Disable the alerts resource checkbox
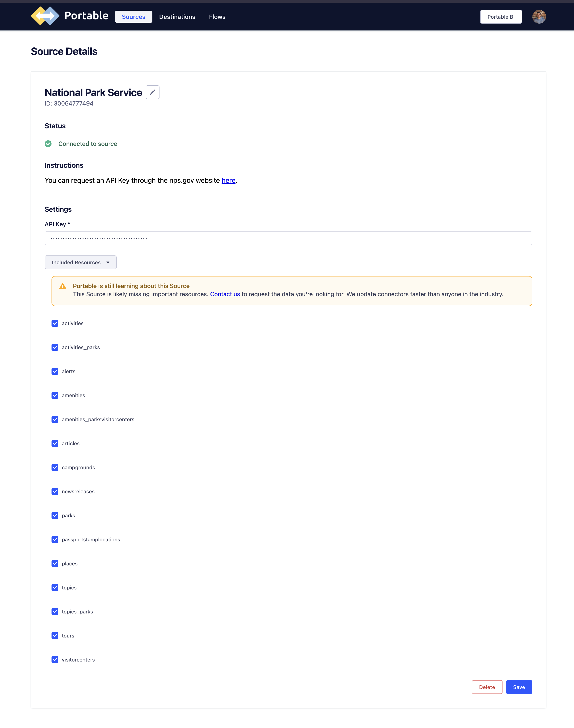 (55, 371)
